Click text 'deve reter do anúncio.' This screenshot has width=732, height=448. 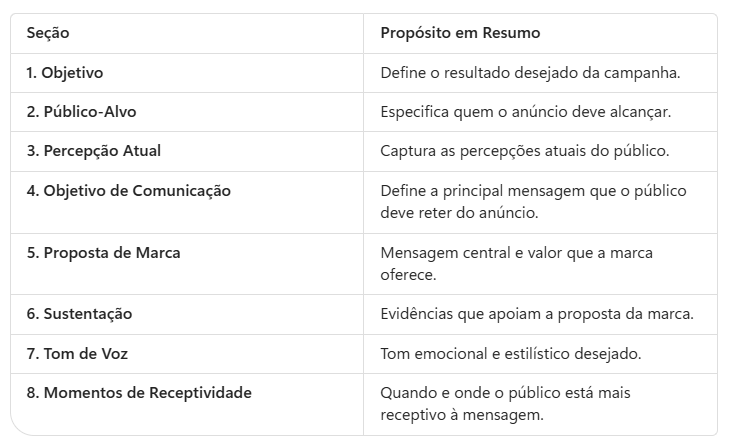(459, 213)
